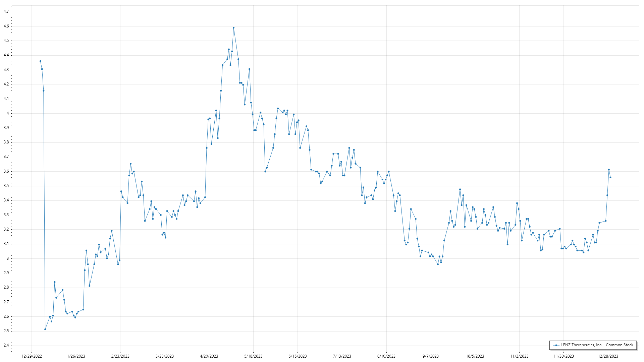Image resolution: width=644 pixels, height=362 pixels.
Task: Click the blue line marker in legend
Action: tap(556, 345)
